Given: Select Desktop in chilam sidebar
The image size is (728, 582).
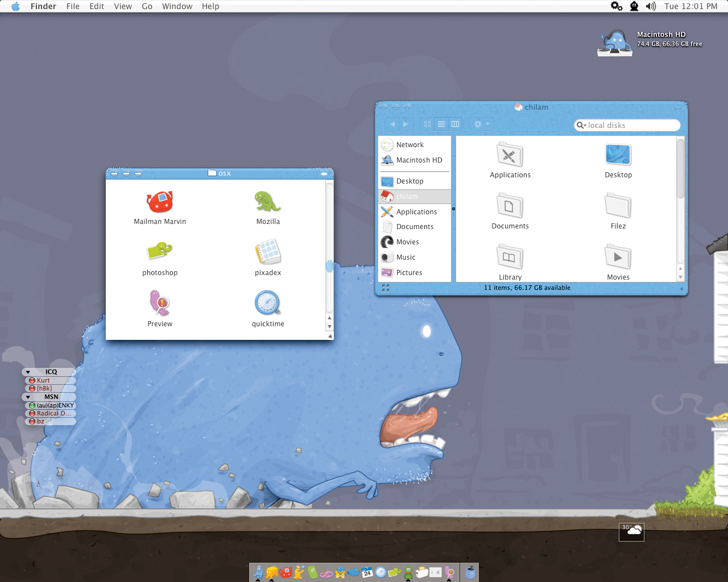Looking at the screenshot, I should (415, 181).
